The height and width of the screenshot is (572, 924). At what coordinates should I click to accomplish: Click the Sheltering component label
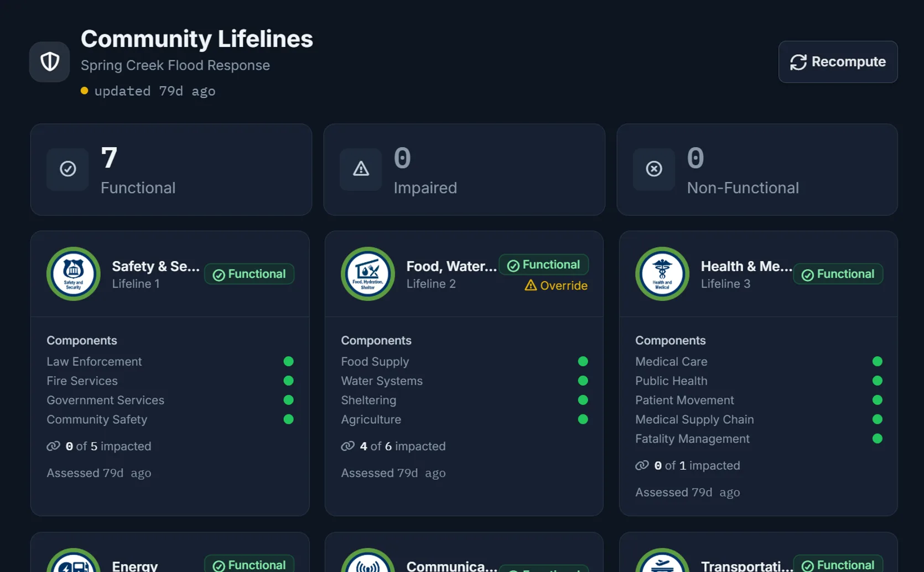368,400
